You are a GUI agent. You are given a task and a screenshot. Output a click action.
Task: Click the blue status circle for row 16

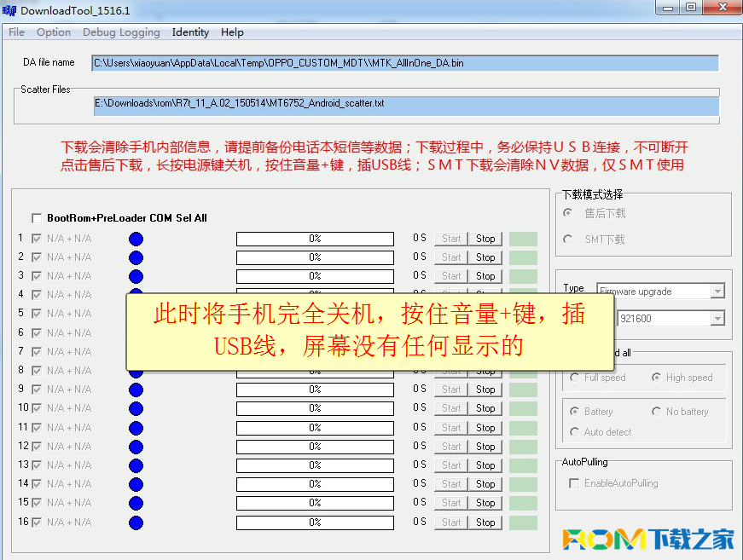tap(136, 522)
